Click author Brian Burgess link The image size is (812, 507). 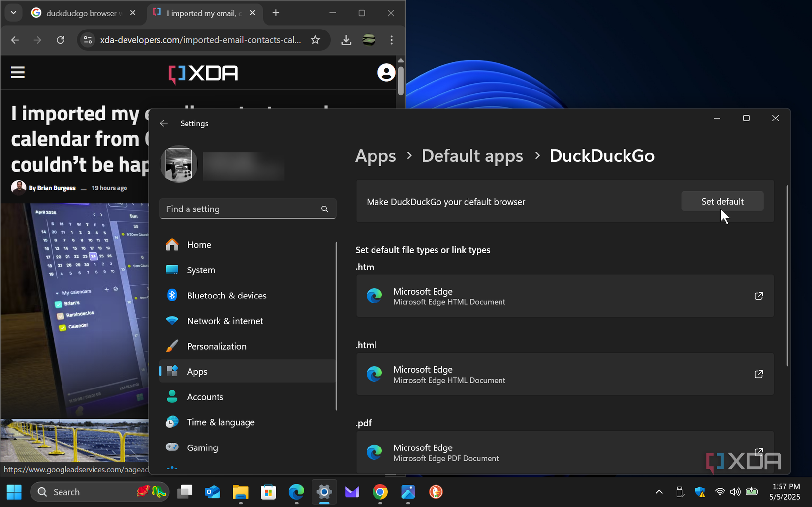(57, 188)
